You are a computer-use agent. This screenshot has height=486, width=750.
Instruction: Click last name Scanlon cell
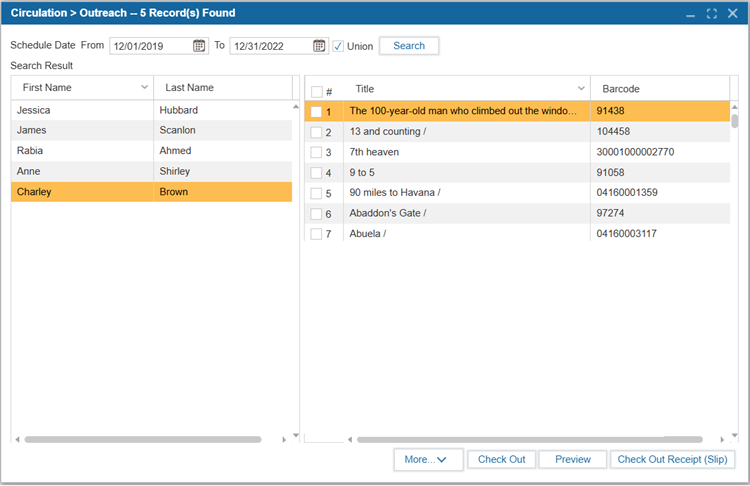[223, 130]
